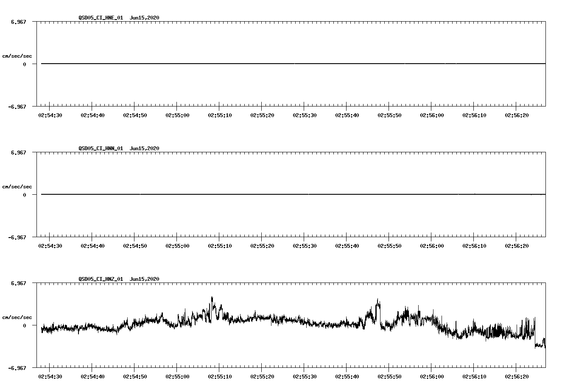This screenshot has width=576, height=392.
Task: Click the 0 axis label of the HNN plot
Action: click(x=25, y=195)
